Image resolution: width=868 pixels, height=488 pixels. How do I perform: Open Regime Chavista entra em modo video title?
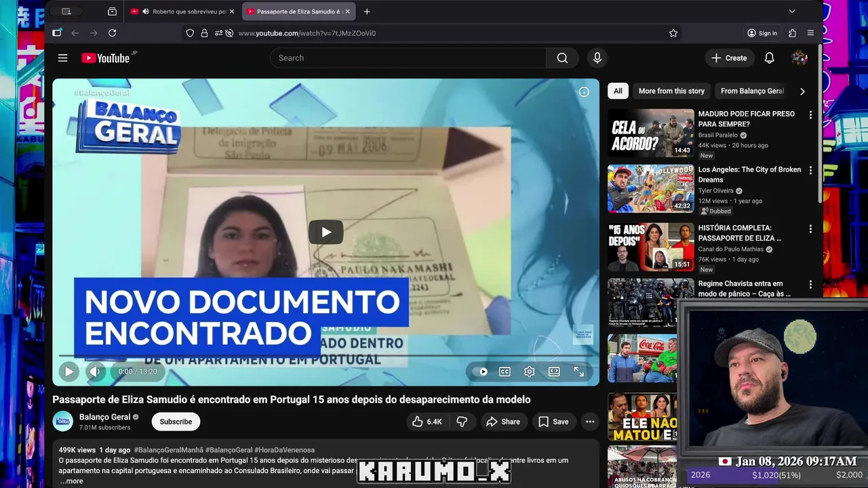coord(745,289)
